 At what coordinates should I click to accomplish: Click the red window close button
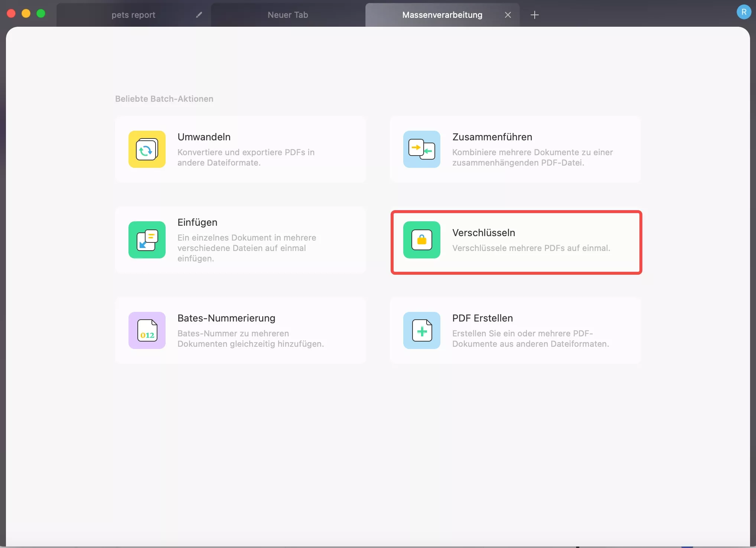[11, 13]
